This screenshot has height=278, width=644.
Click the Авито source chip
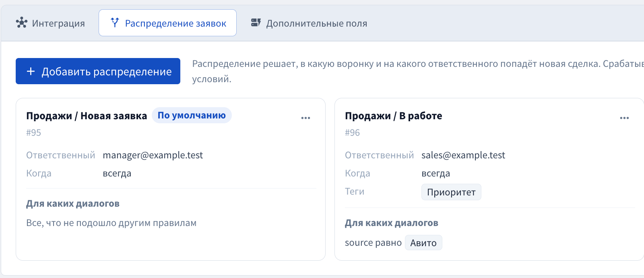pos(423,243)
